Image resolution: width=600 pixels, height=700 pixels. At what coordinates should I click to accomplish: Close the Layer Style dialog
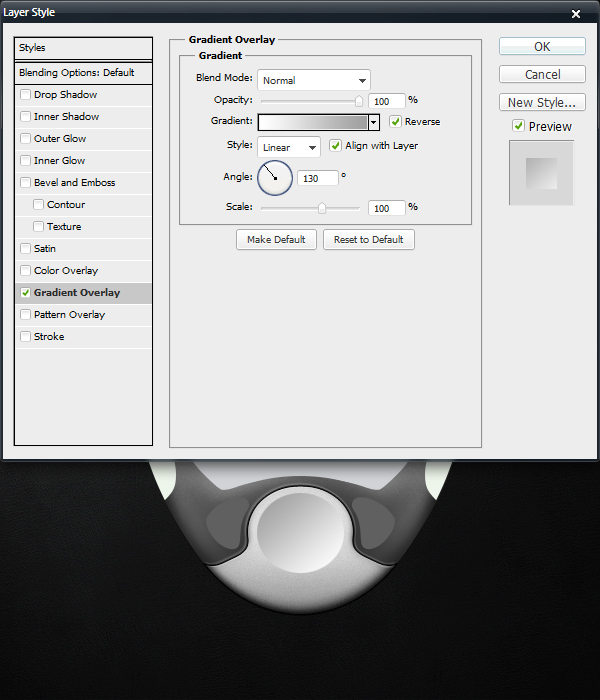(576, 14)
